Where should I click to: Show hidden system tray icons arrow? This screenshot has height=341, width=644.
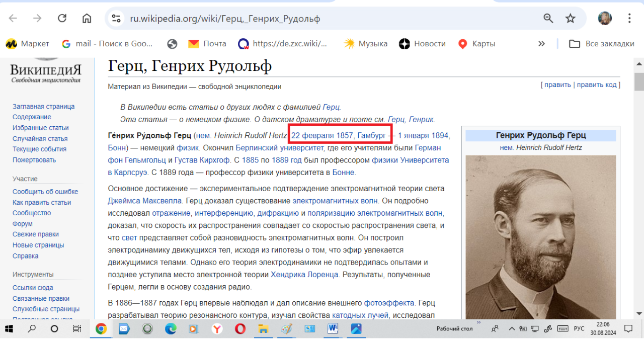512,329
